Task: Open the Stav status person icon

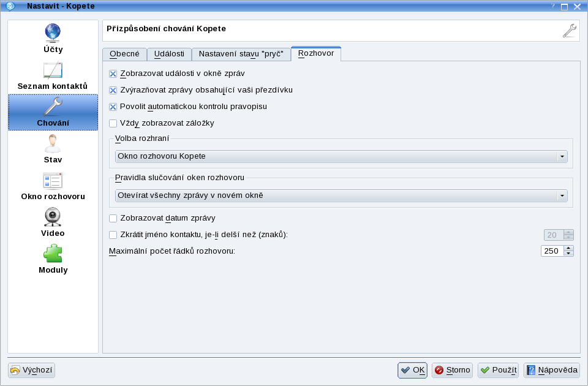Action: [x=53, y=143]
